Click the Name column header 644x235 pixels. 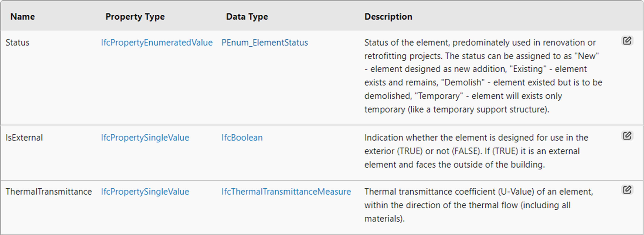[x=22, y=17]
